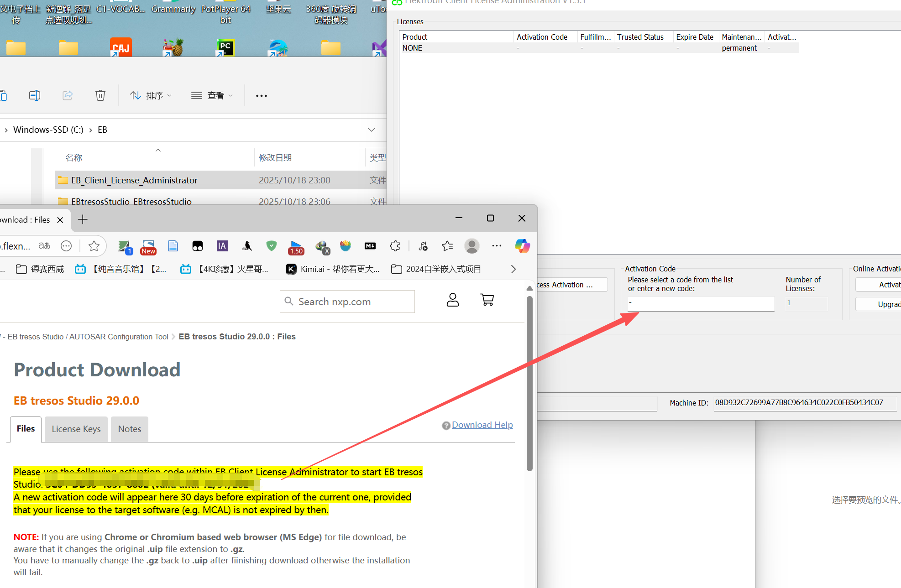The width and height of the screenshot is (901, 588).
Task: Click the shopping cart icon
Action: (x=487, y=300)
